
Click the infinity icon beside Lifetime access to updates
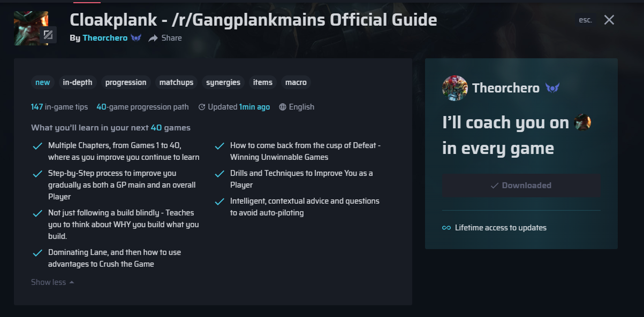click(448, 227)
